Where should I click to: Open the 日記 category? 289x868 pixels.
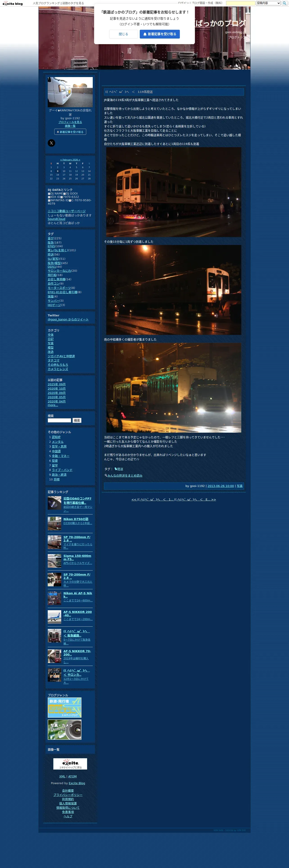click(x=50, y=339)
